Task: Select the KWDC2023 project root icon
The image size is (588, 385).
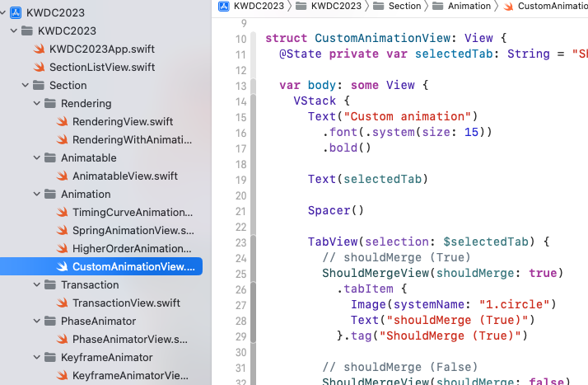Action: pyautogui.click(x=16, y=12)
